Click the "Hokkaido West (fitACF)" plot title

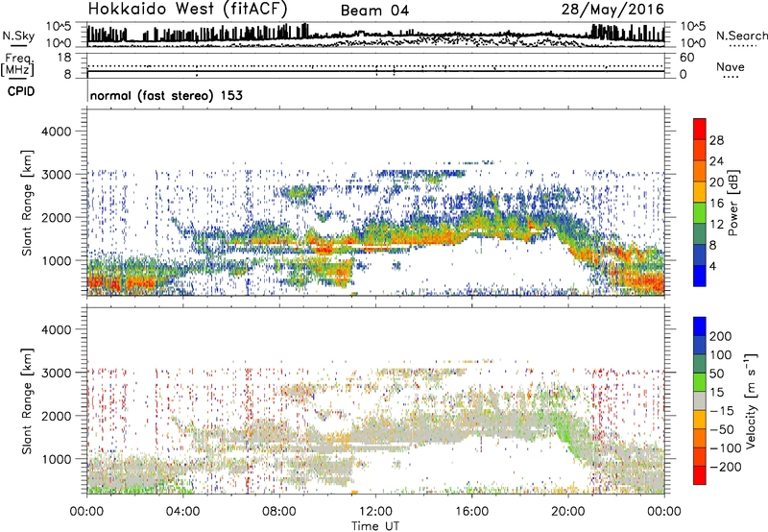187,9
